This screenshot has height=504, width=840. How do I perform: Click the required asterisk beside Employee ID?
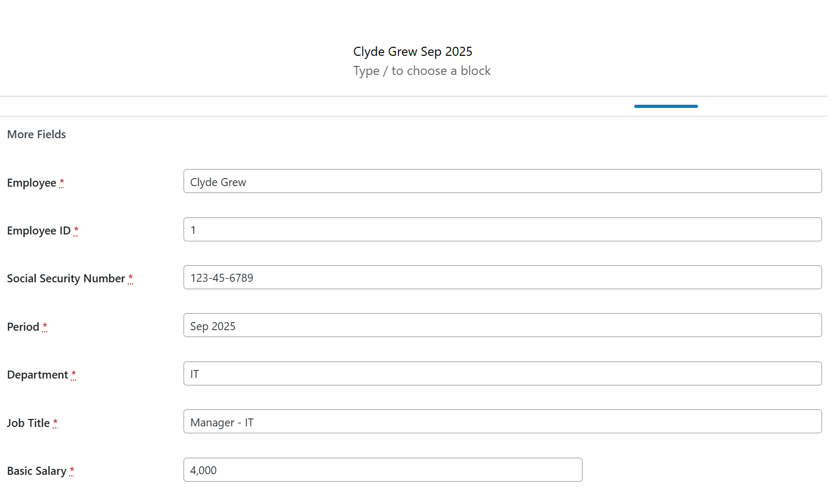click(76, 230)
